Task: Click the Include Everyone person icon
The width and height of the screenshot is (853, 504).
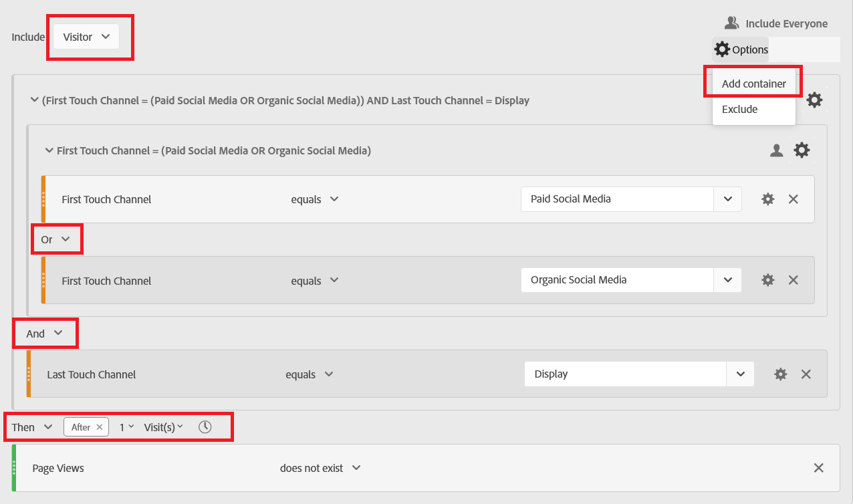Action: 731,22
